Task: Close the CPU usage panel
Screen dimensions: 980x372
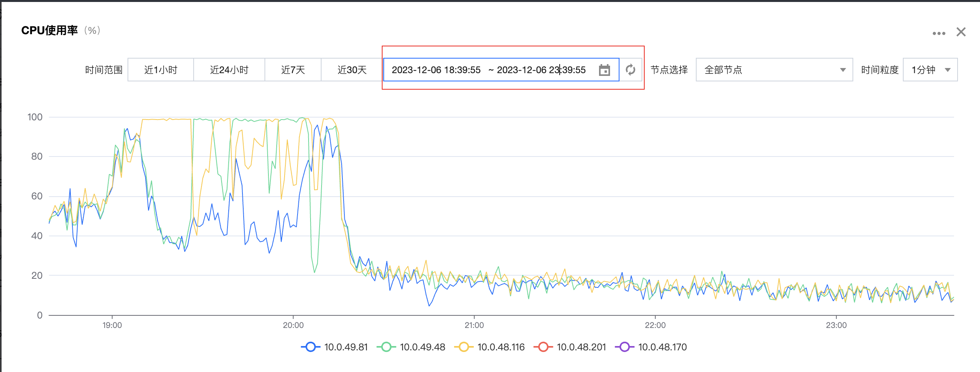Action: 961,32
